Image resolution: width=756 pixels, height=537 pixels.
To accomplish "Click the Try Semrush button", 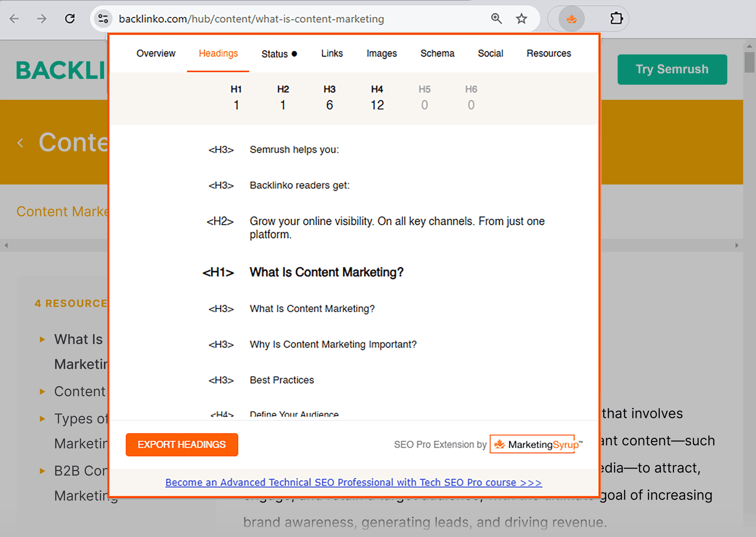I will coord(671,69).
